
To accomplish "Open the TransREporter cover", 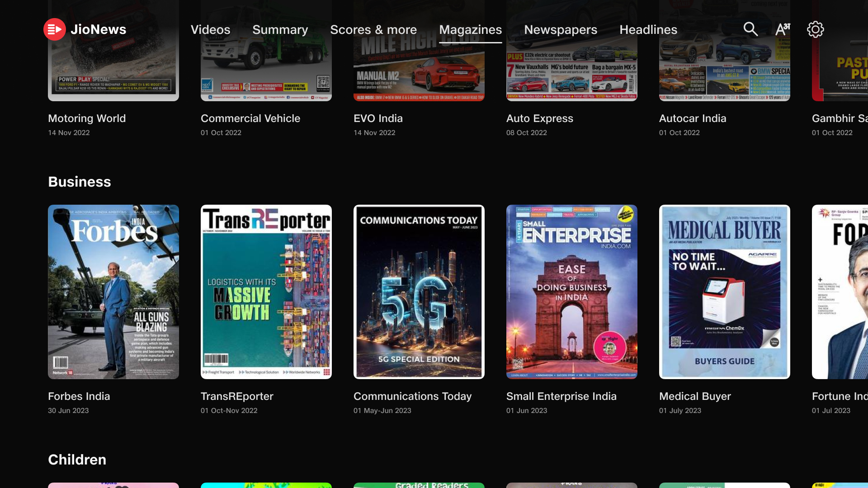I will coord(266,292).
